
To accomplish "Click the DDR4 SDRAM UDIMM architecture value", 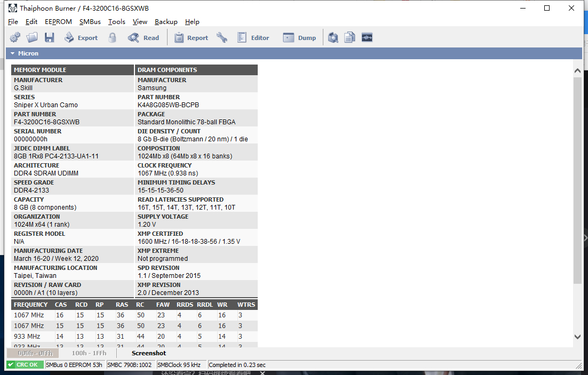I will click(x=46, y=173).
